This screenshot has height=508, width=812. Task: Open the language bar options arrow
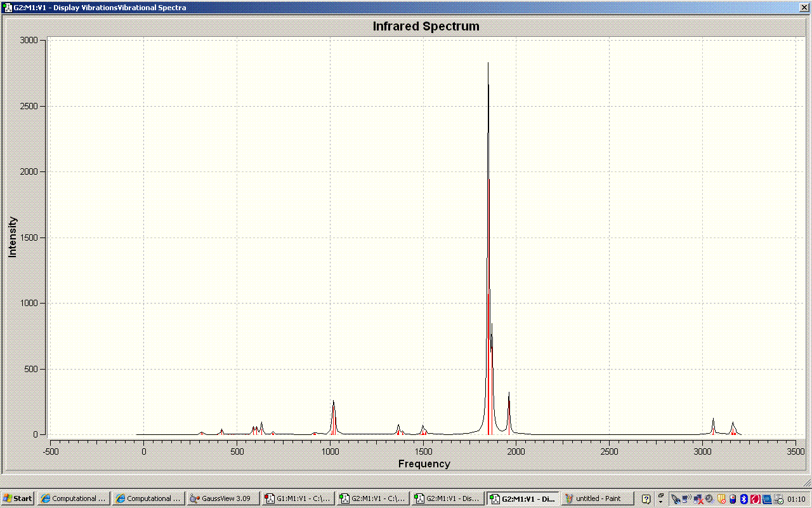point(660,502)
